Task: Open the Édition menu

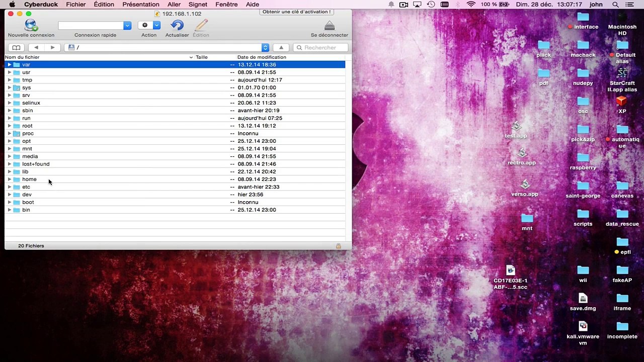Action: [104, 5]
